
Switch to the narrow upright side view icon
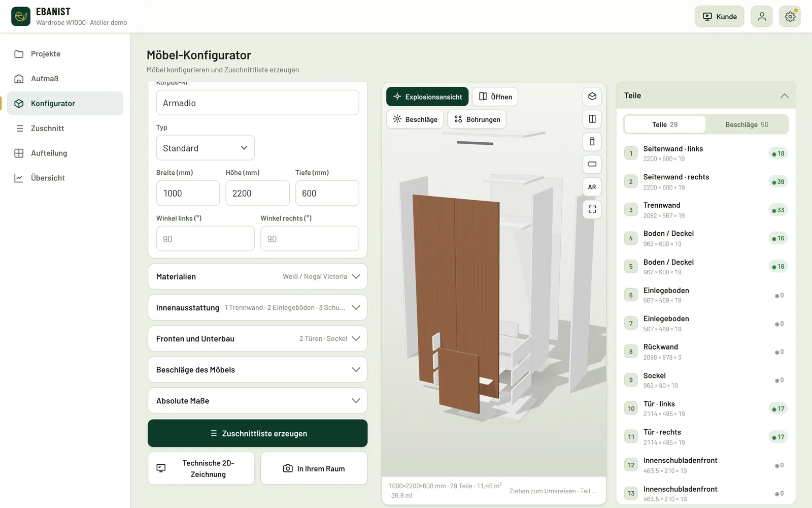click(592, 142)
